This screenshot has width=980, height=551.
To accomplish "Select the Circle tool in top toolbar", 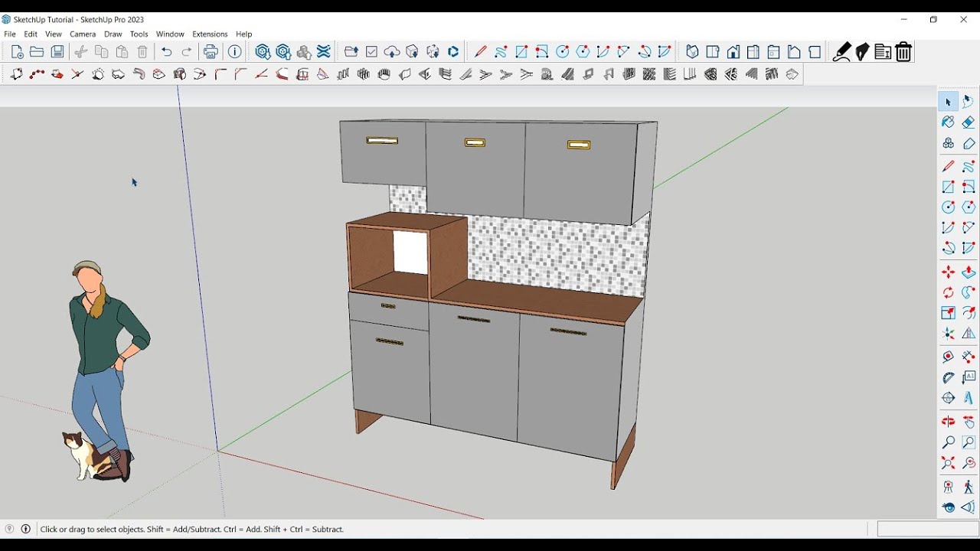I will (563, 52).
